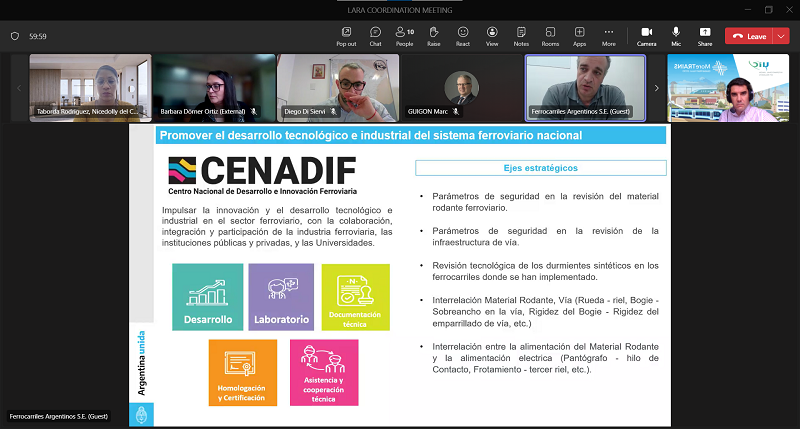Click the Homologación y Certificación tile

pos(243,373)
